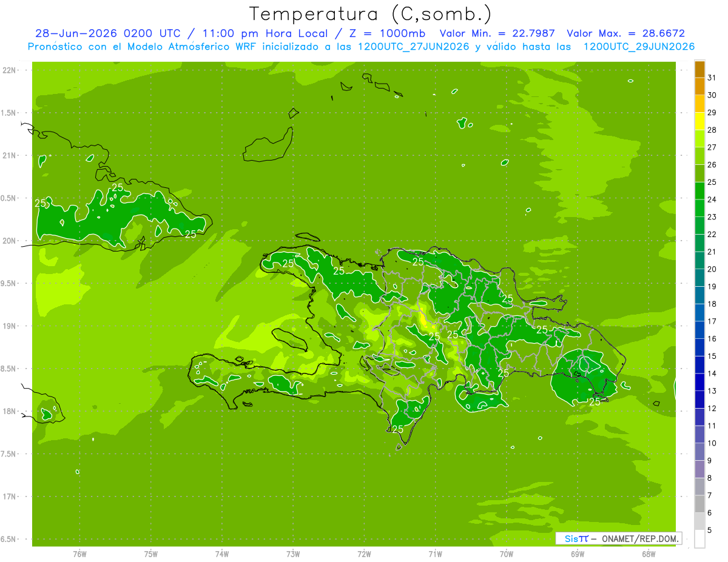Click the legend value 31
Screen dimensions: 728x562
pos(712,78)
